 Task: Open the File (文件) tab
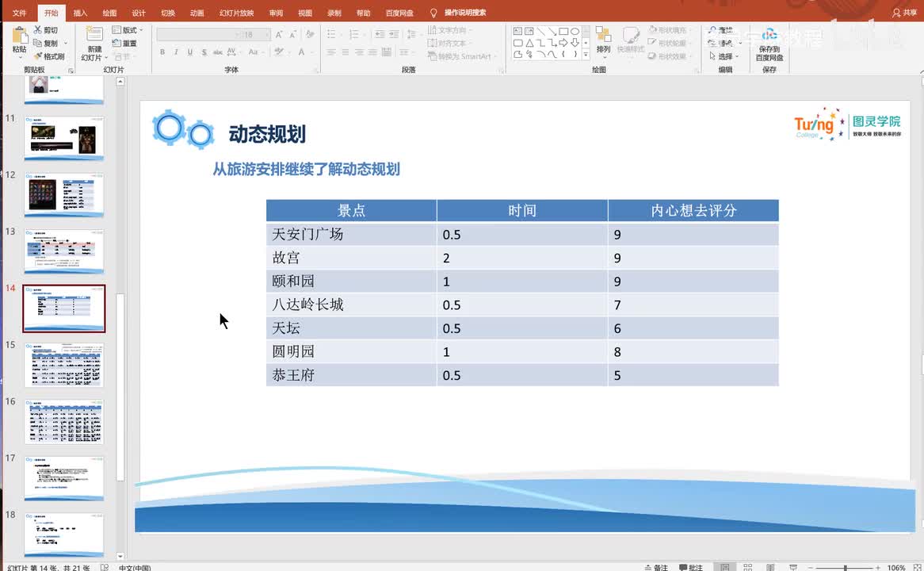[20, 13]
